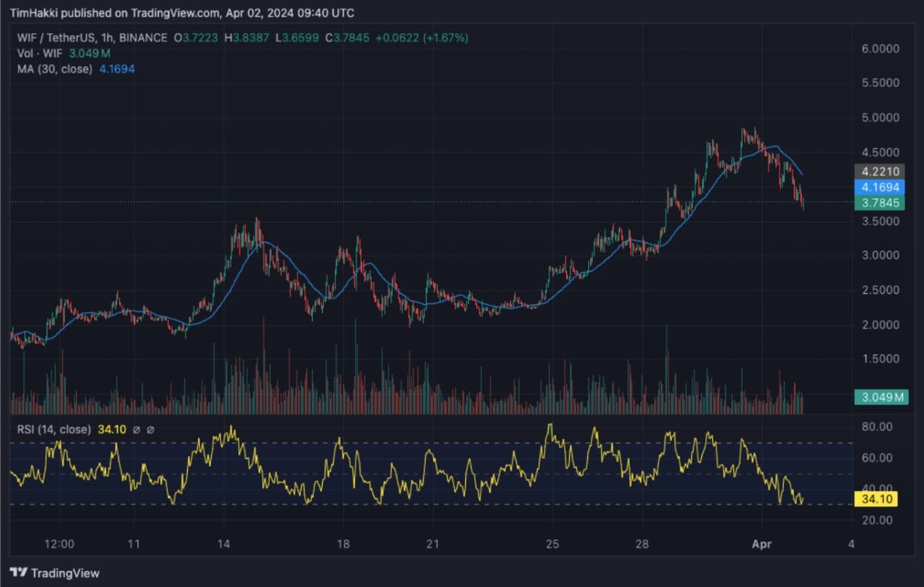924x587 pixels.
Task: Select the 14 date label on time axis
Action: pos(224,544)
